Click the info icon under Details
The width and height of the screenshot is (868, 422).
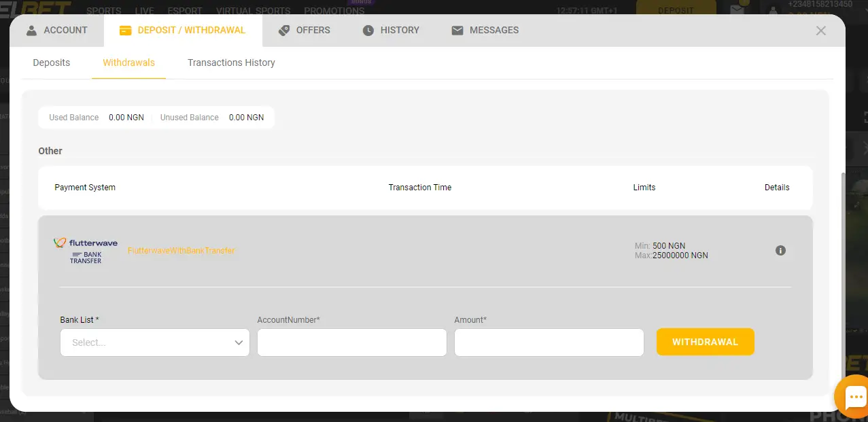tap(780, 251)
